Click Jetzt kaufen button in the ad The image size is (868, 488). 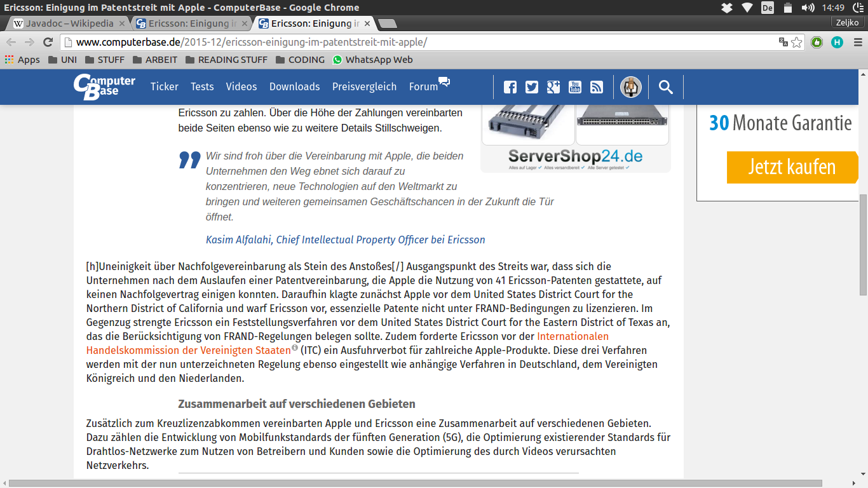[x=792, y=167]
